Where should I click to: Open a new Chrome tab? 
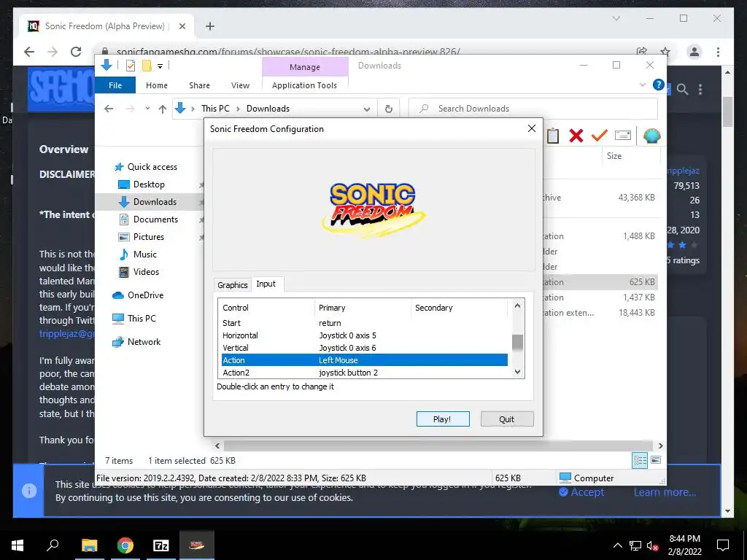[x=210, y=26]
